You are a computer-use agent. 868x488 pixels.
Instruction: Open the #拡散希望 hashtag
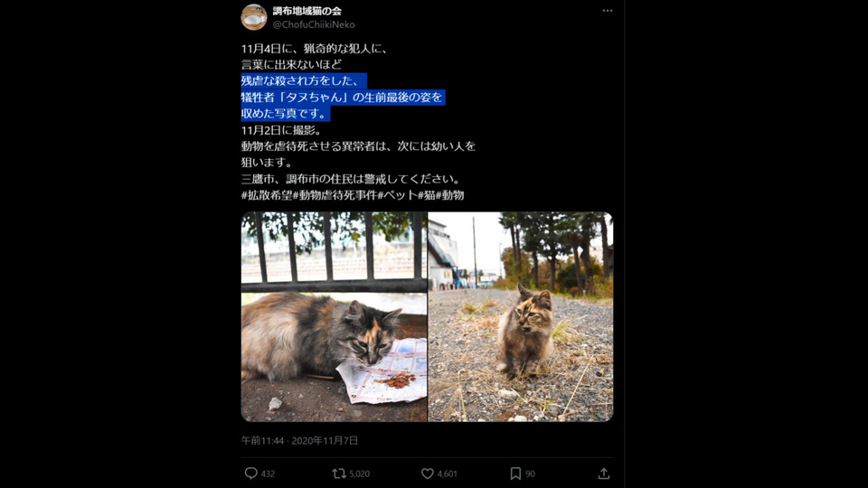(267, 195)
